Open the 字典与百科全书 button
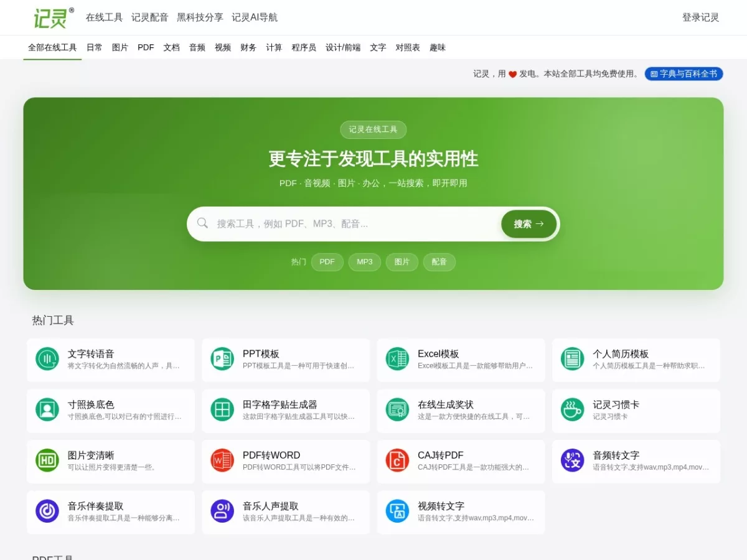The image size is (747, 560). [x=684, y=73]
